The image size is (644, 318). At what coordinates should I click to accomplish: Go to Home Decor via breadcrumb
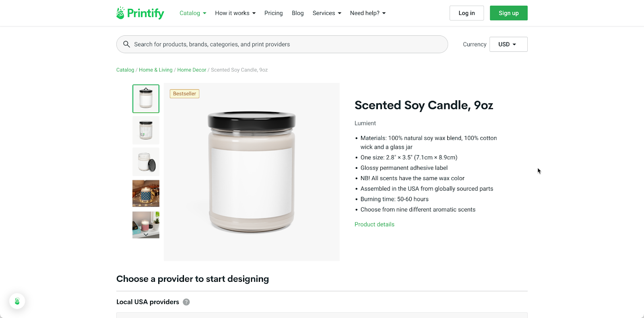pos(192,70)
